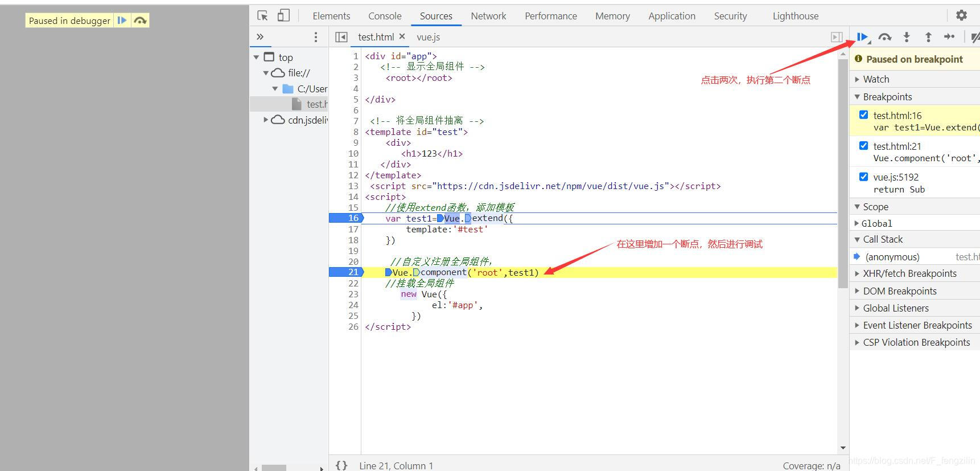Resume from page overlay Paused in debugger
This screenshot has width=980, height=471.
point(122,21)
